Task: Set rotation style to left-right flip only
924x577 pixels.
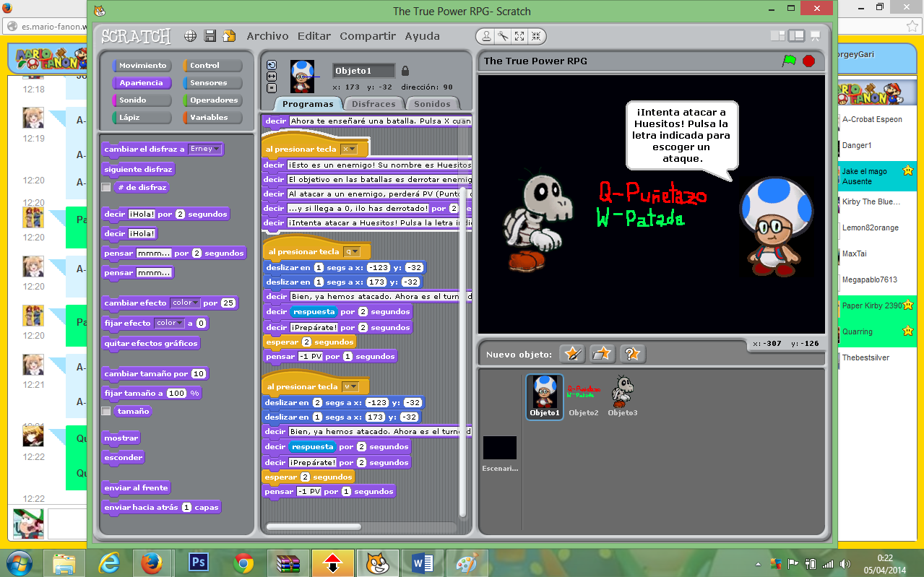Action: click(x=272, y=77)
